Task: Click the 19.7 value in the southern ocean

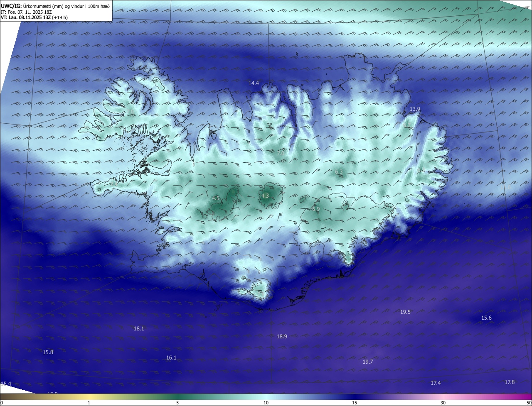Action: point(368,362)
